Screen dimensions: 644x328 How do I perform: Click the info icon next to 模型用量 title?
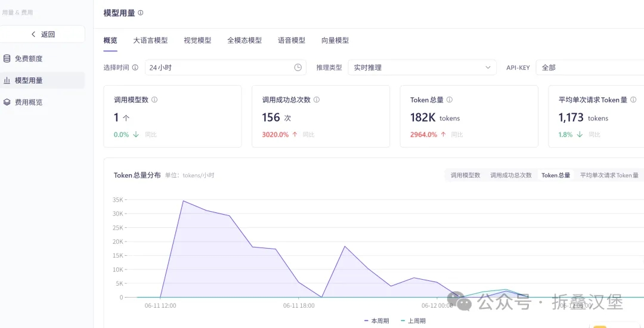141,13
